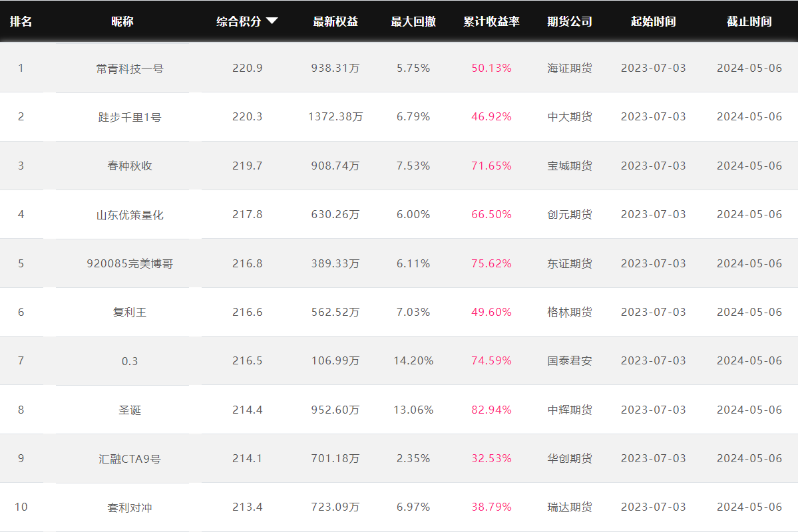Screen dimensions: 798x532
Task: Click the return rate 49.60%
Action: [x=491, y=312]
